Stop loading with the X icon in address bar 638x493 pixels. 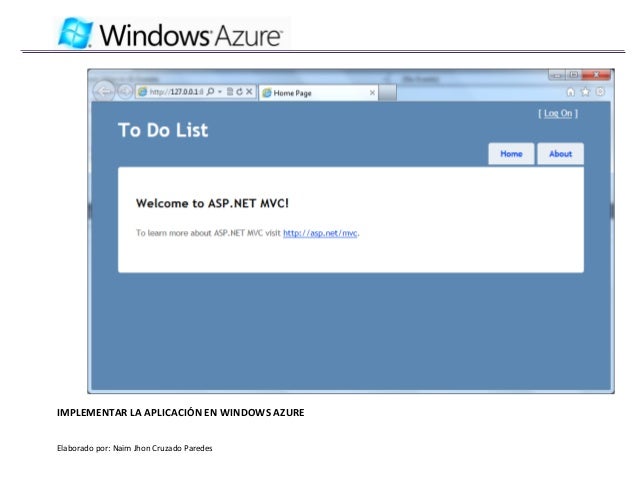(x=249, y=92)
